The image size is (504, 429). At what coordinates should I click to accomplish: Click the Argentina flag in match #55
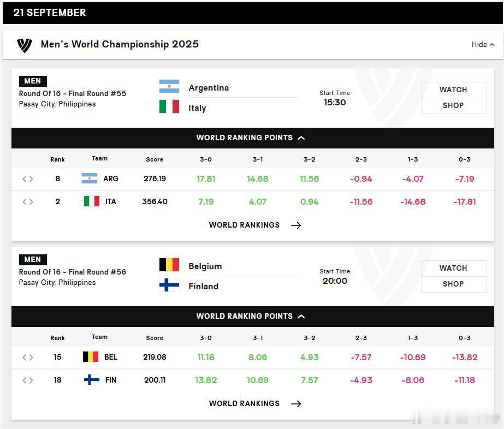[169, 86]
